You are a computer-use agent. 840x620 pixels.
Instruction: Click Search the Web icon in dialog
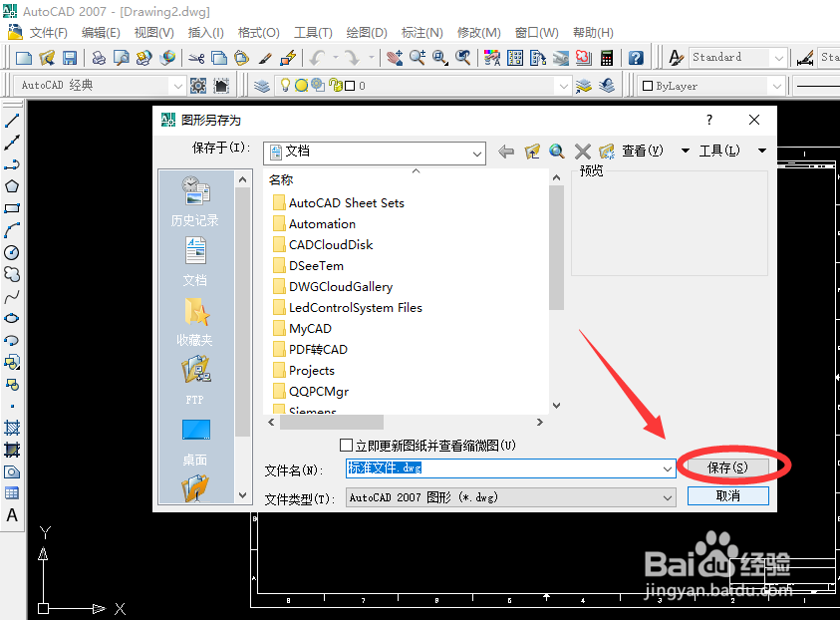557,152
